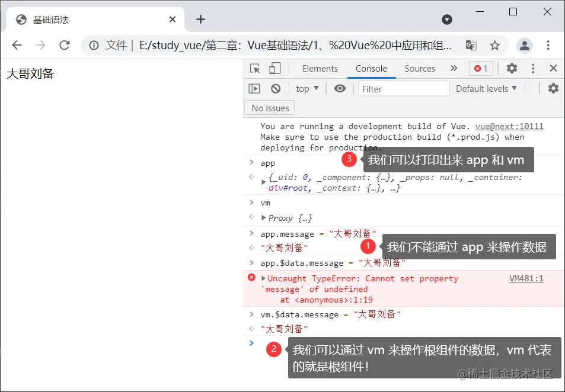This screenshot has width=565, height=392.
Task: Click the translate page icon in address bar
Action: (x=470, y=45)
